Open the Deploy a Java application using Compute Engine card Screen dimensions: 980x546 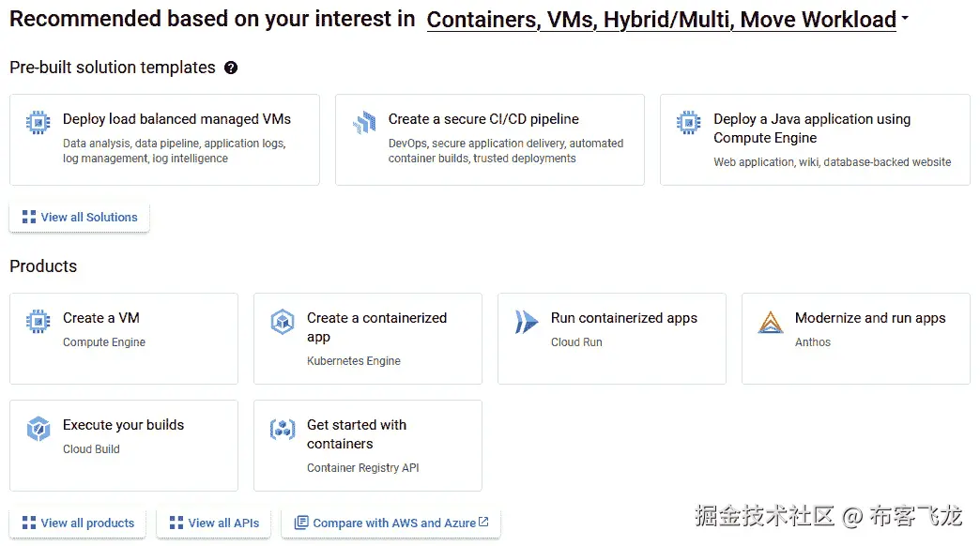pos(814,139)
